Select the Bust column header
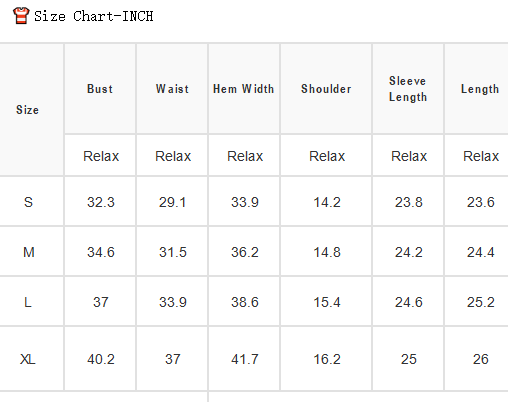The image size is (508, 402). [x=100, y=89]
